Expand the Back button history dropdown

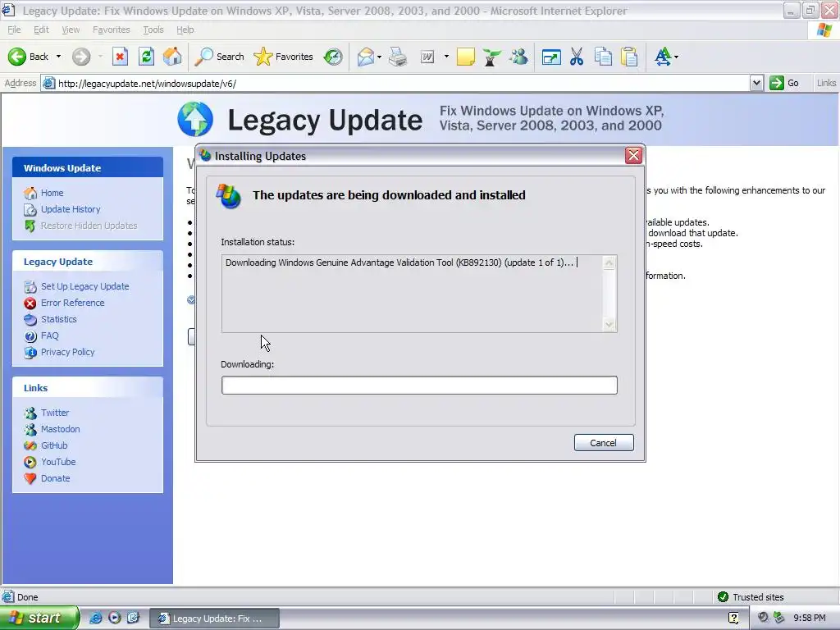pyautogui.click(x=58, y=57)
